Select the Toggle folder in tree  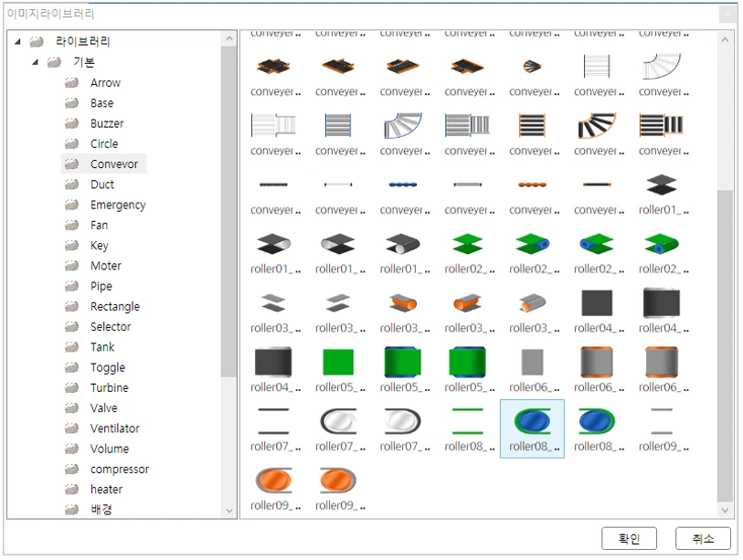(108, 367)
